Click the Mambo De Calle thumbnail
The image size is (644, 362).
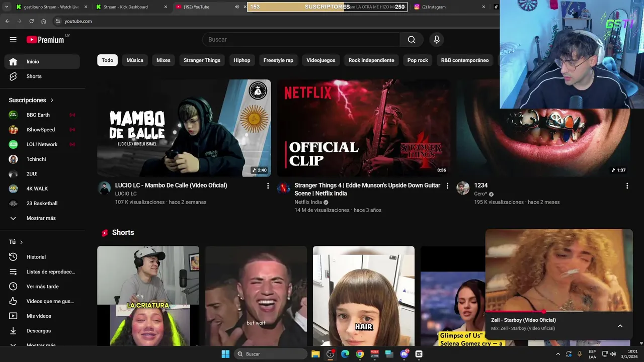point(184,128)
